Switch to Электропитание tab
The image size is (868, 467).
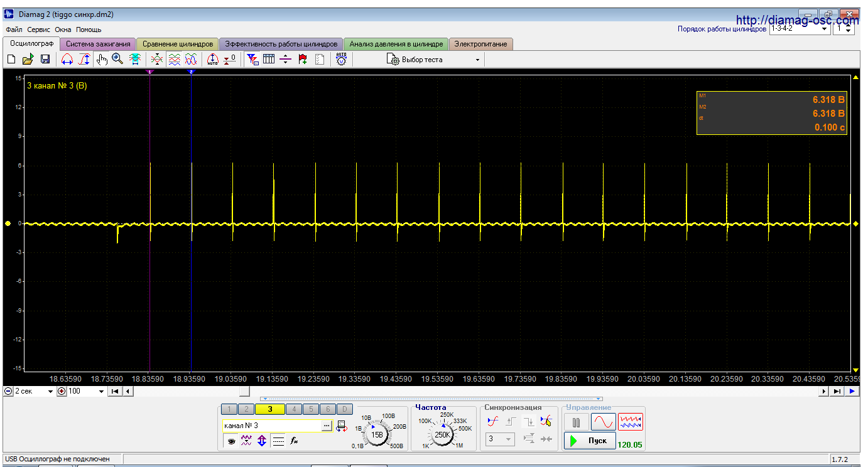(481, 44)
